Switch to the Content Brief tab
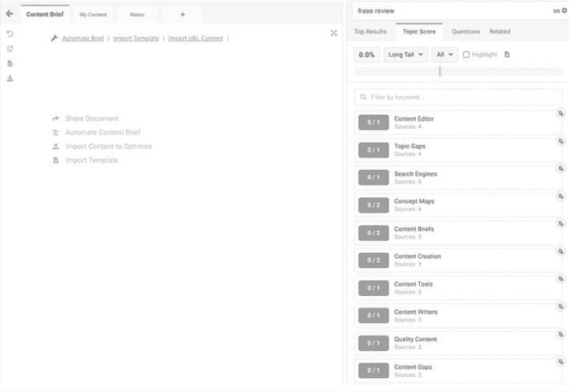The height and width of the screenshot is (392, 571). tap(45, 14)
